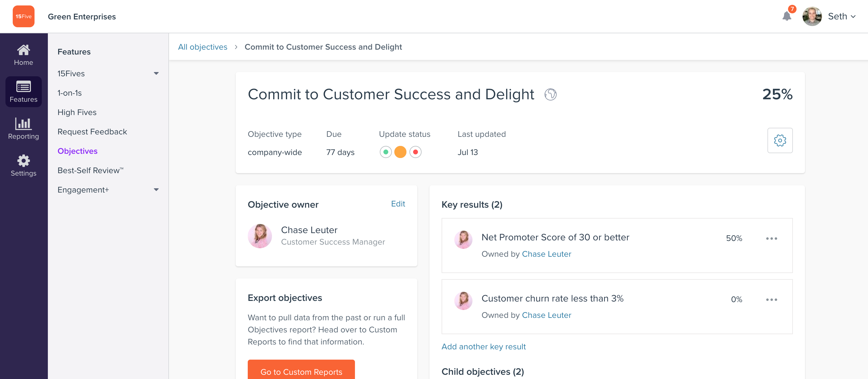Image resolution: width=868 pixels, height=379 pixels.
Task: Open the Objectives menu item
Action: [78, 151]
